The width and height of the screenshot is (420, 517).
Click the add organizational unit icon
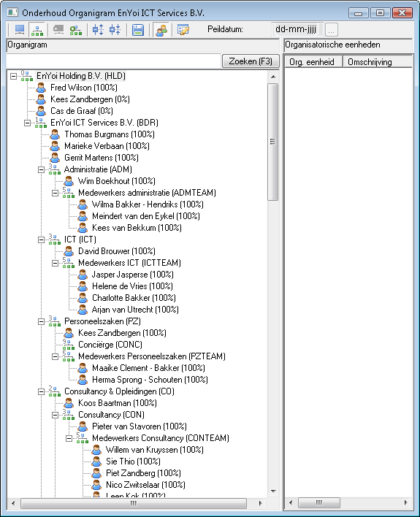tap(75, 30)
